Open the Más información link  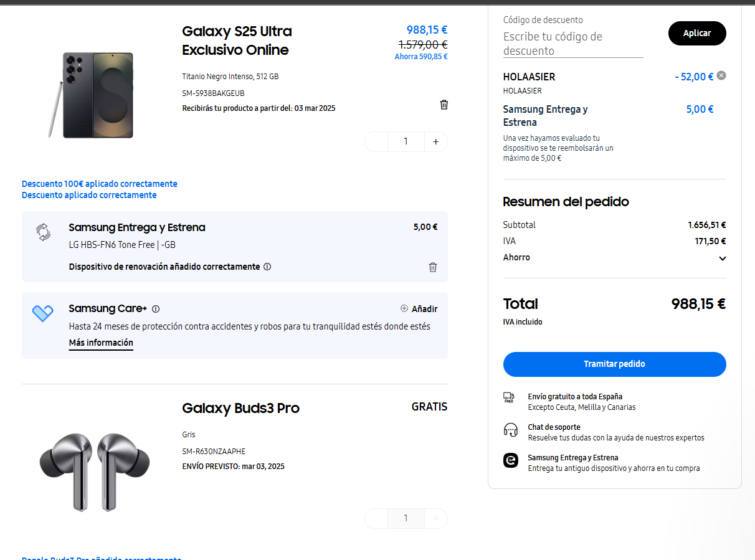click(x=101, y=343)
